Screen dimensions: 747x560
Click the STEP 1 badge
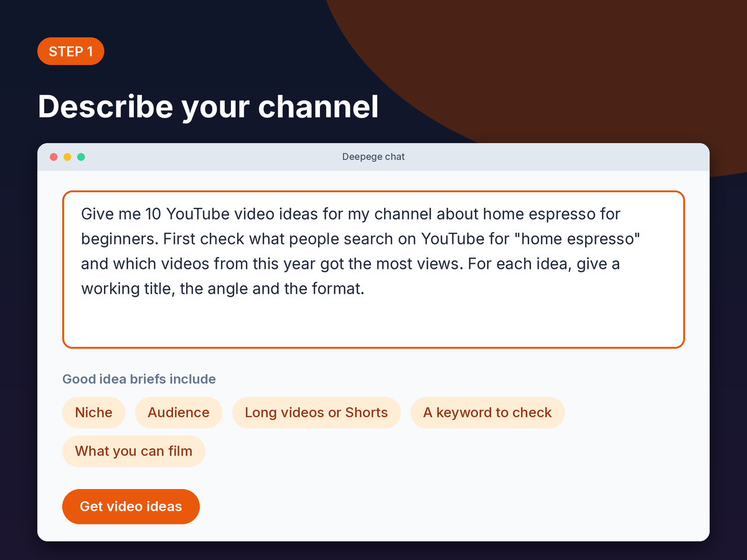point(71,52)
